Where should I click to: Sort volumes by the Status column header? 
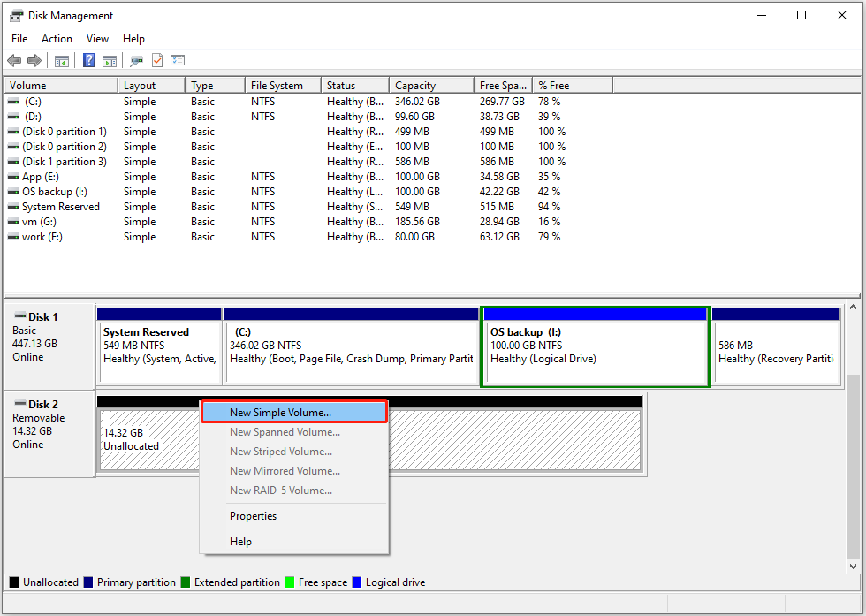pyautogui.click(x=342, y=84)
